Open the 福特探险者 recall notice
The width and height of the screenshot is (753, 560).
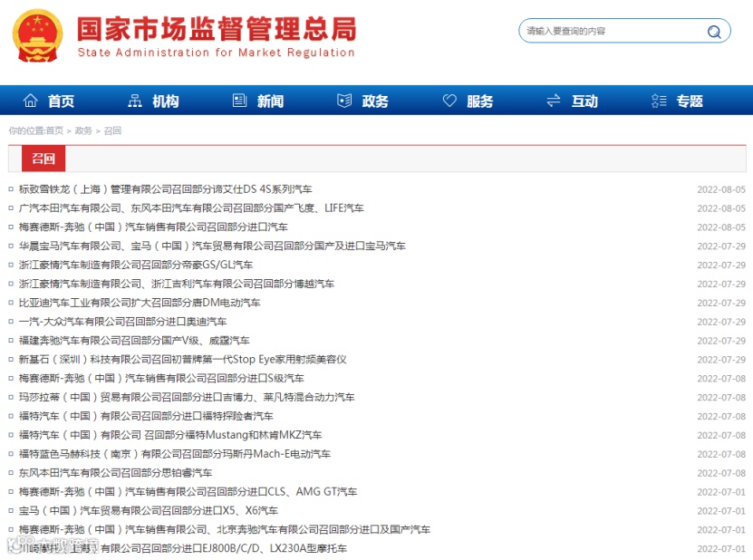(146, 416)
